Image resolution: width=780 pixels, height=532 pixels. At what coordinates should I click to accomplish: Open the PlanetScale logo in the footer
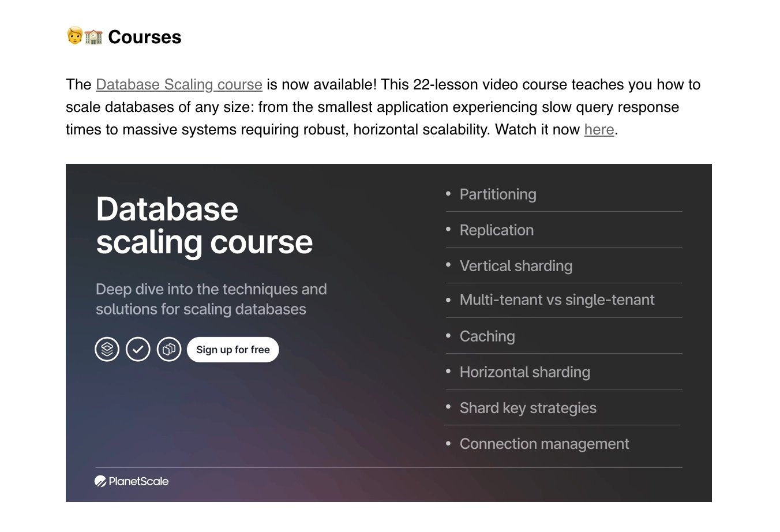tap(131, 481)
